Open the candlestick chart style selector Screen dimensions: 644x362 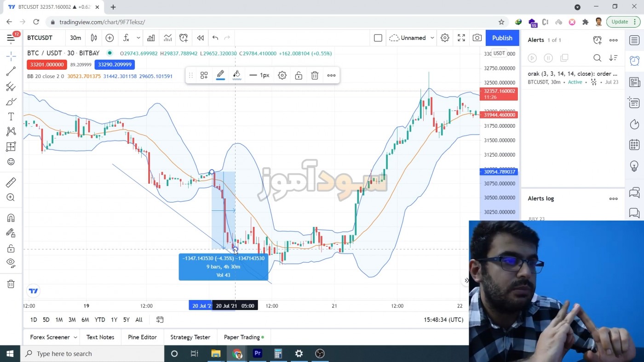pos(94,38)
